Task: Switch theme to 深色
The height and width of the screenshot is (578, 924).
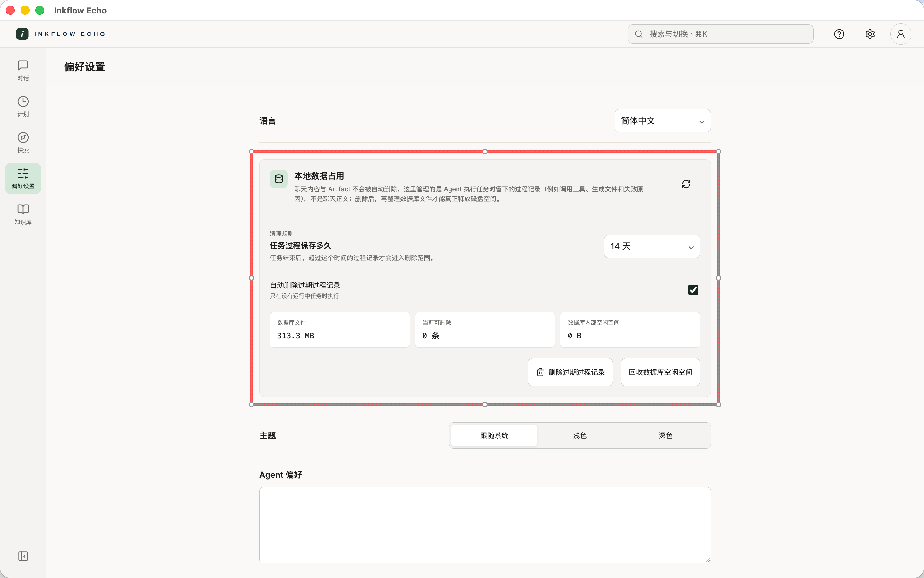Action: coord(665,435)
